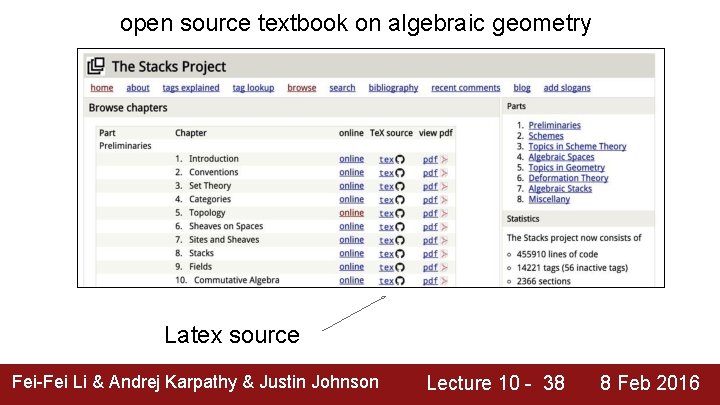Open the Deformation Theory link
This screenshot has width=720, height=405.
point(568,178)
